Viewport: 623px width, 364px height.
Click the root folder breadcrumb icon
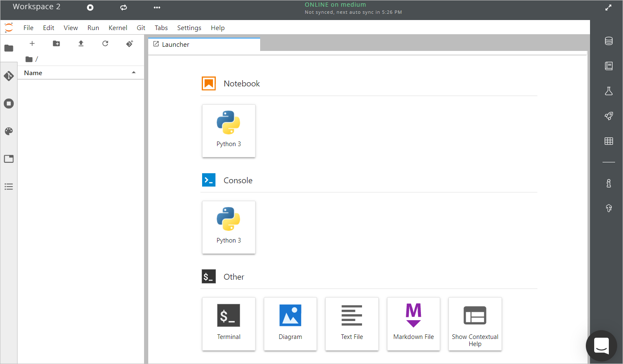pos(29,59)
